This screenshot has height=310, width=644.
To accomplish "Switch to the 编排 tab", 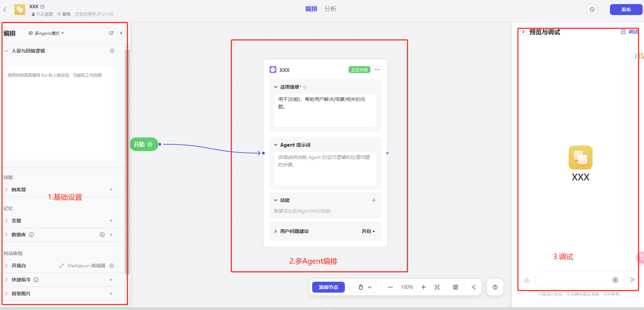I will (311, 9).
